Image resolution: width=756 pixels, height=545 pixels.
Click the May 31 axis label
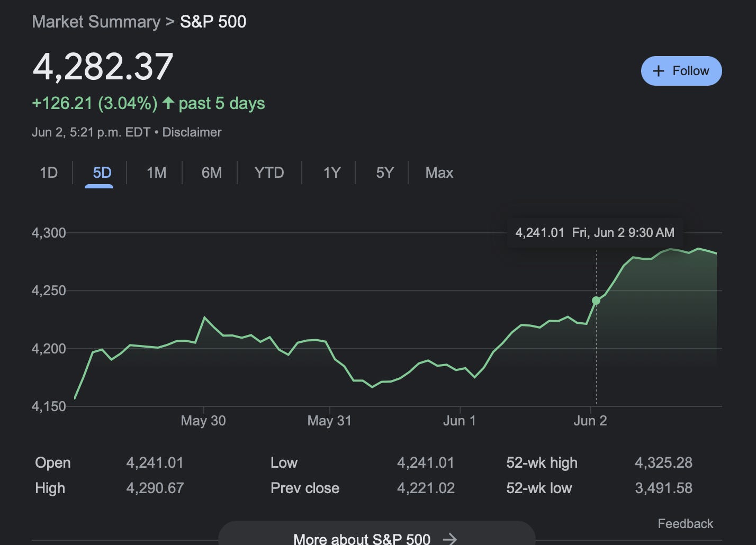(x=329, y=421)
